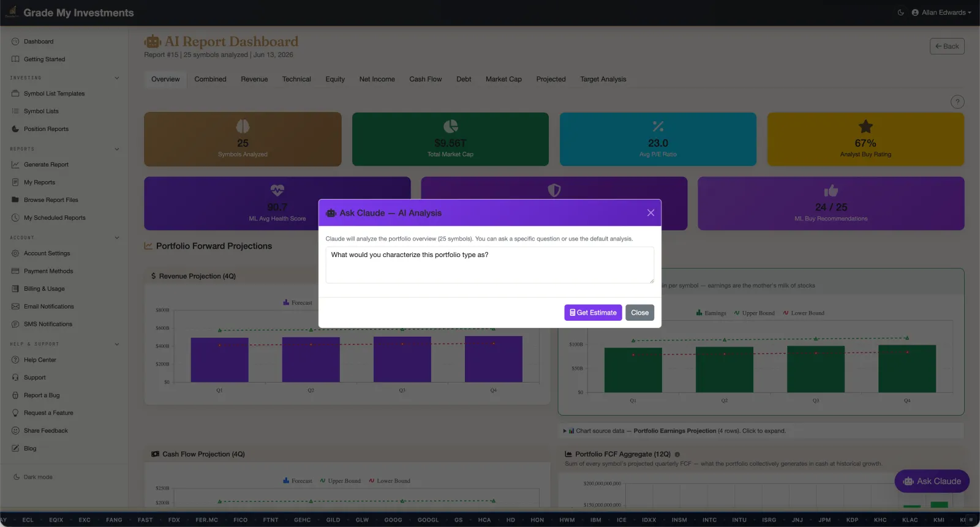
Task: Click the Help Center question icon
Action: tap(15, 360)
